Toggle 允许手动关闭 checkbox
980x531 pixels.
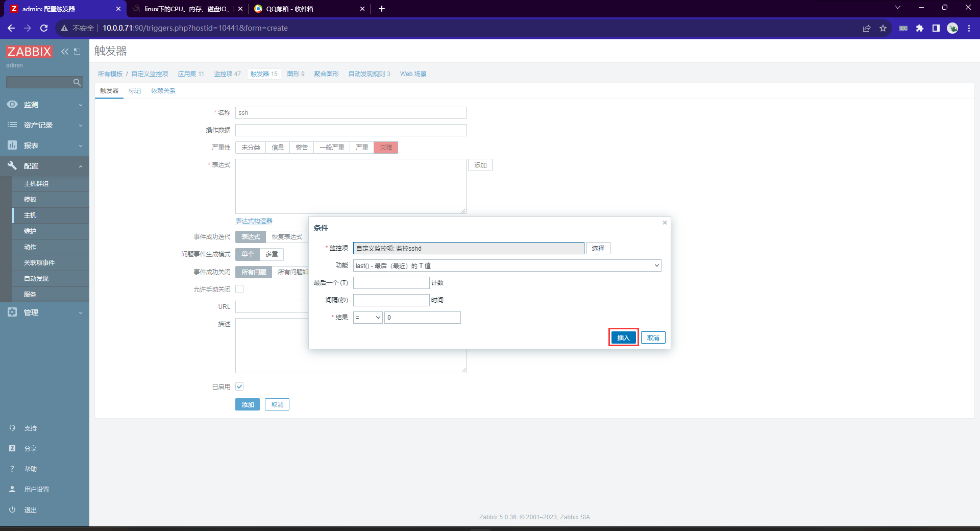tap(239, 289)
